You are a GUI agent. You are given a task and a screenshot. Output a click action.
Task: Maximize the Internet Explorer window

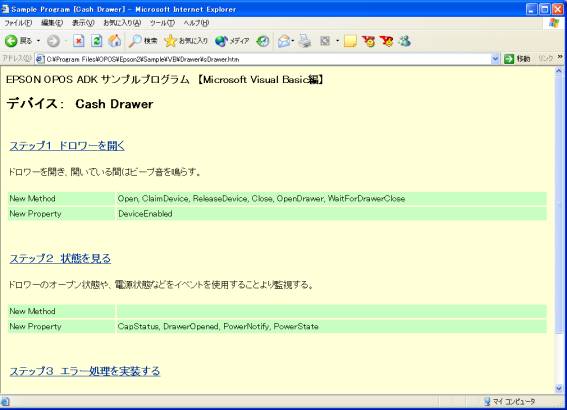(x=545, y=9)
